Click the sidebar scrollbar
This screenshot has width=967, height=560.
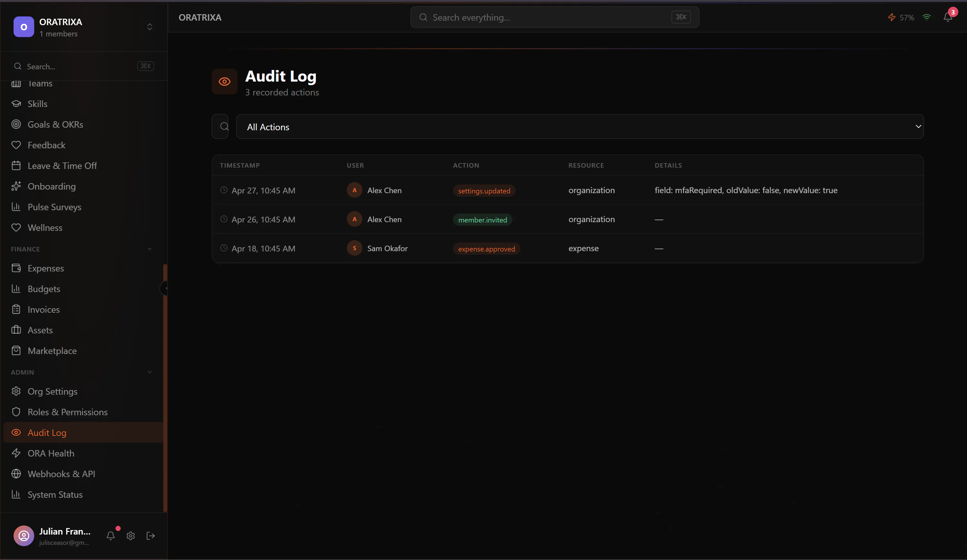tap(166, 388)
